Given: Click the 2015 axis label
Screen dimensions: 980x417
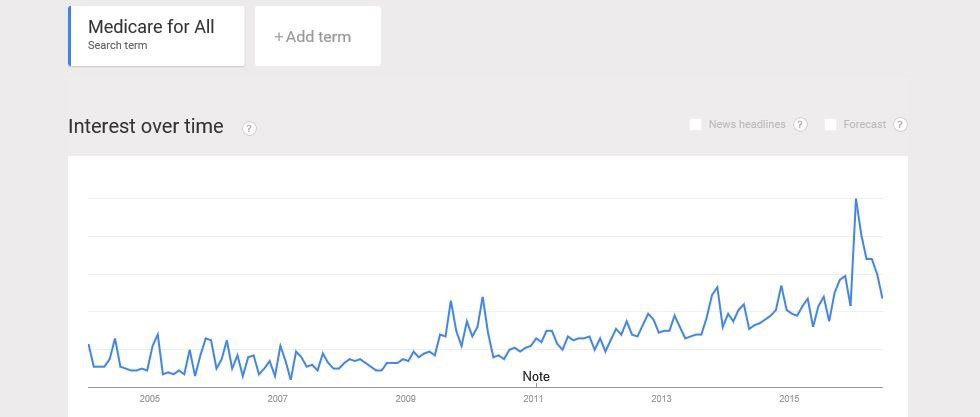Looking at the screenshot, I should tap(789, 399).
